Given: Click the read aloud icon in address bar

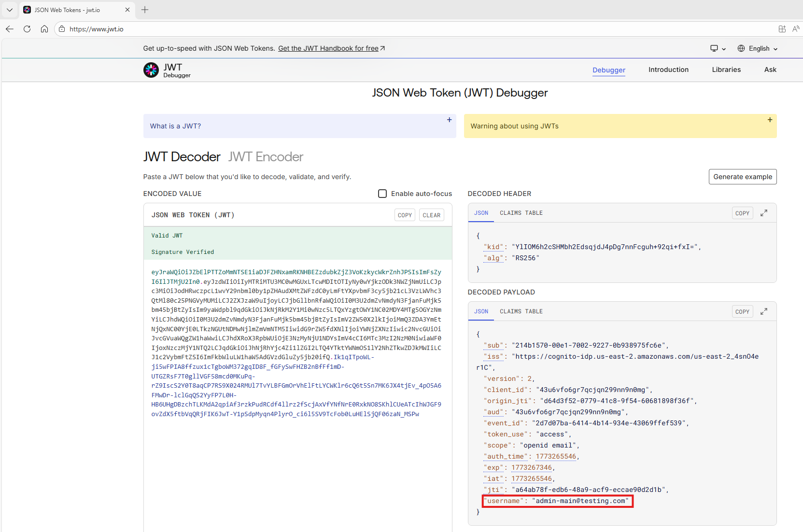Looking at the screenshot, I should pyautogui.click(x=796, y=29).
